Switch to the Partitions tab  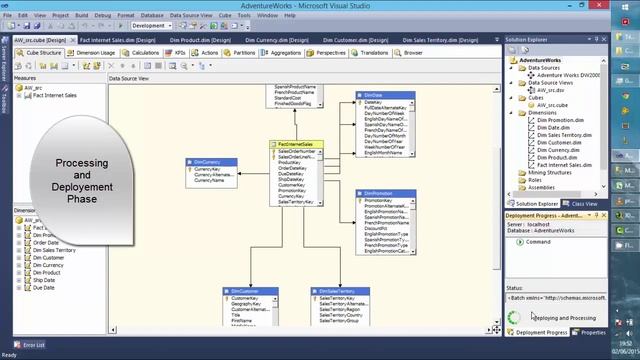240,53
